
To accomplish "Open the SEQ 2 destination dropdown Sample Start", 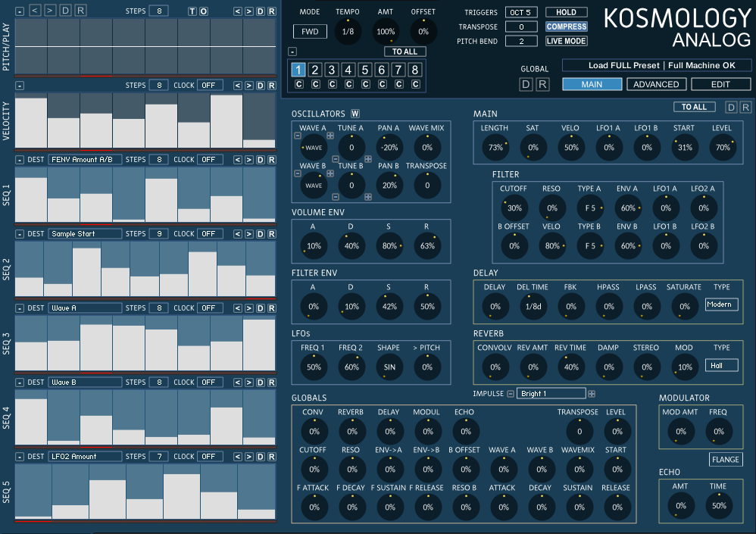I will 85,234.
